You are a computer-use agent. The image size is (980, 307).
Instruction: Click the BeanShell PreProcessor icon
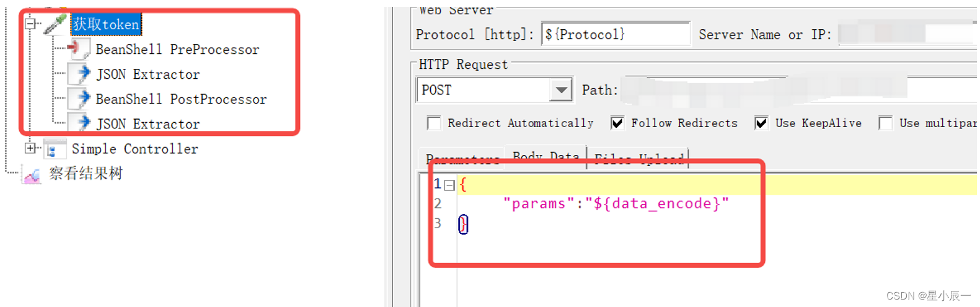[79, 49]
